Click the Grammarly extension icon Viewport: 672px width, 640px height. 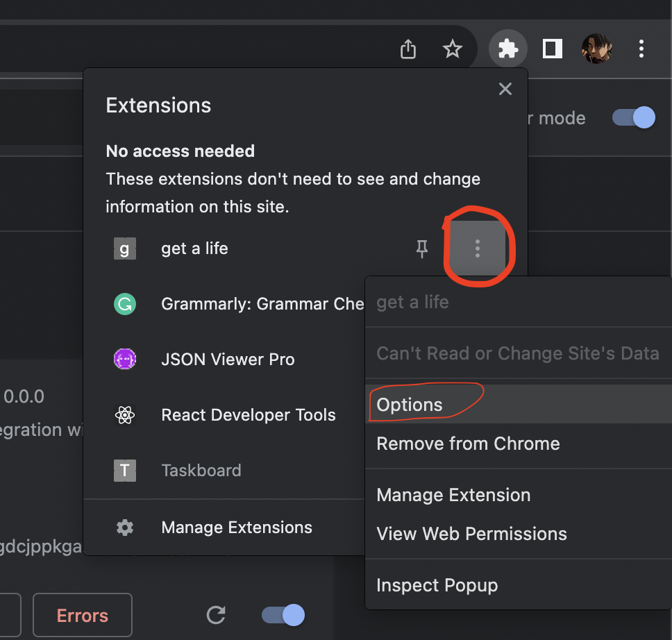pos(125,304)
